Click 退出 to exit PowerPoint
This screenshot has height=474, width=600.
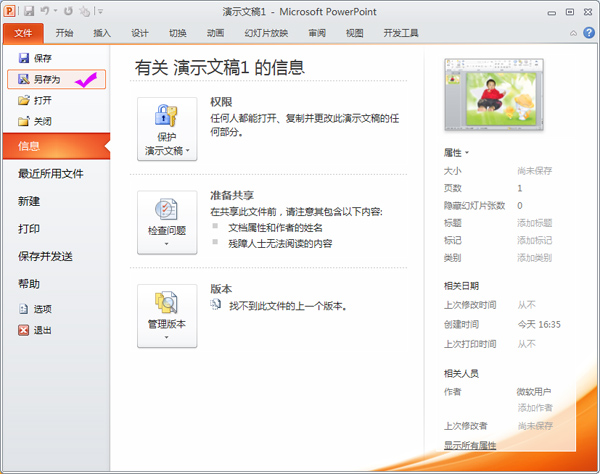[x=35, y=330]
